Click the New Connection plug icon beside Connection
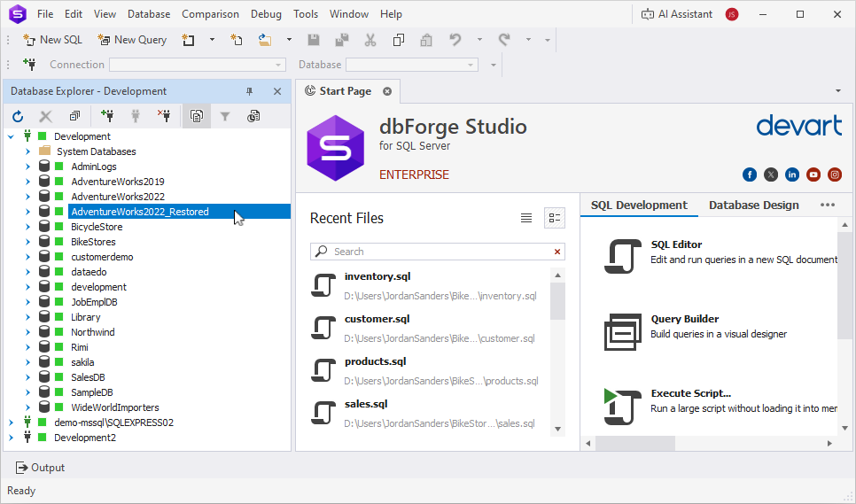856x504 pixels. pos(29,65)
